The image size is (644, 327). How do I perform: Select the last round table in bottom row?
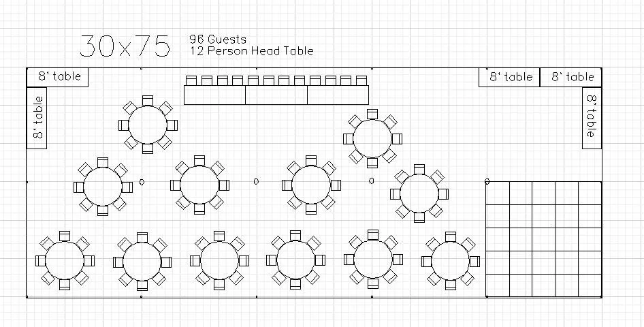coord(450,261)
